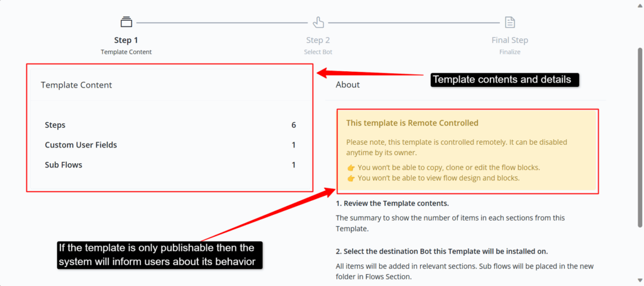Click the Final Step document icon
This screenshot has width=644, height=286.
[x=509, y=22]
